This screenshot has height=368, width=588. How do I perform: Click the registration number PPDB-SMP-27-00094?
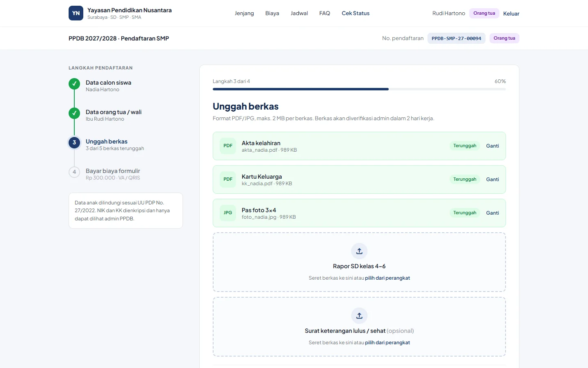pyautogui.click(x=457, y=38)
